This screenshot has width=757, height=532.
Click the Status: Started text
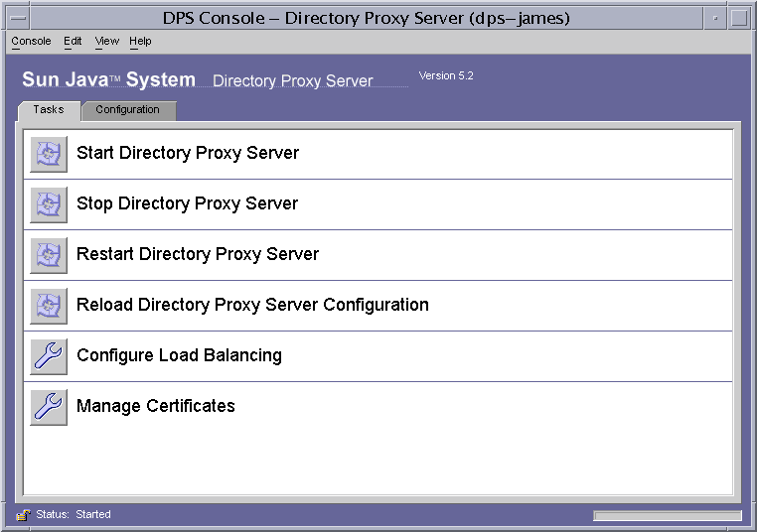tap(74, 515)
